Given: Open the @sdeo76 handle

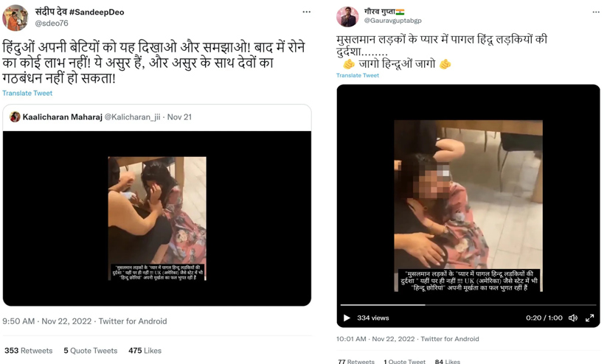Looking at the screenshot, I should [x=52, y=23].
